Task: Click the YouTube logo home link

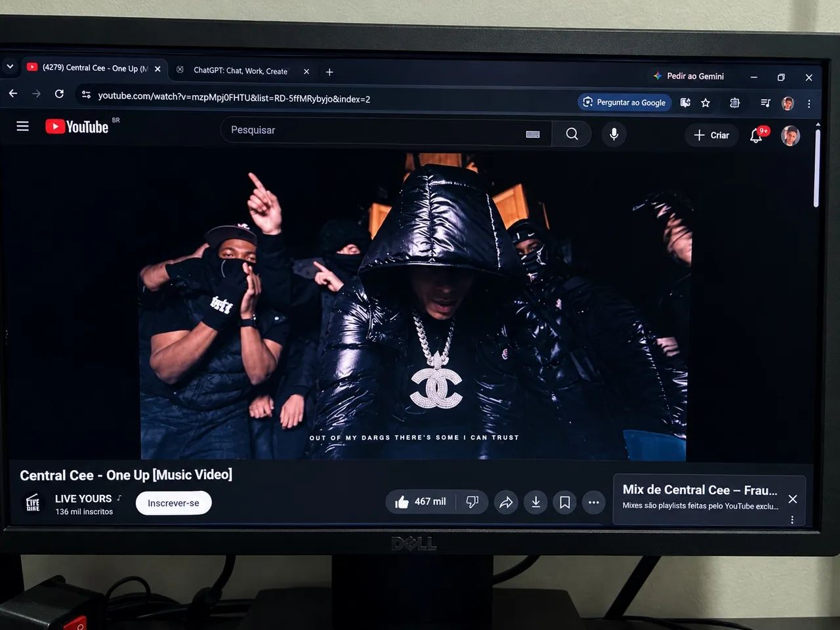Action: click(x=77, y=127)
